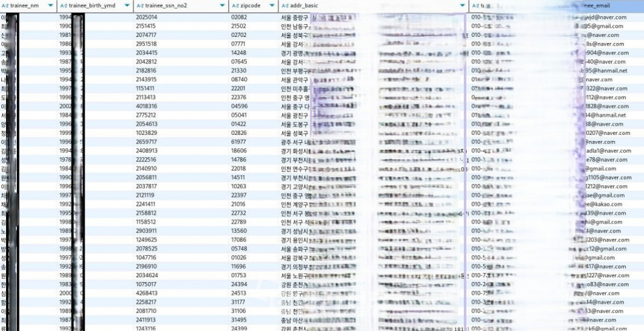The image size is (644, 331).
Task: Click the A-Z icon of the blurred phone column
Action: (x=476, y=6)
